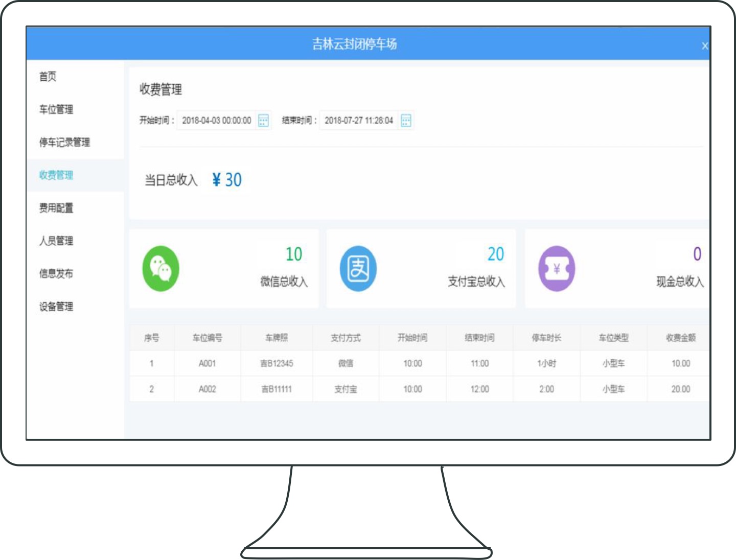Select table row for parking space A002
The width and height of the screenshot is (736, 560).
point(207,389)
